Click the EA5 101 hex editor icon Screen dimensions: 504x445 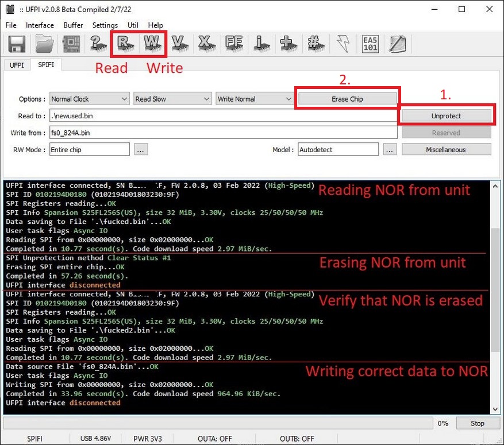coord(370,44)
